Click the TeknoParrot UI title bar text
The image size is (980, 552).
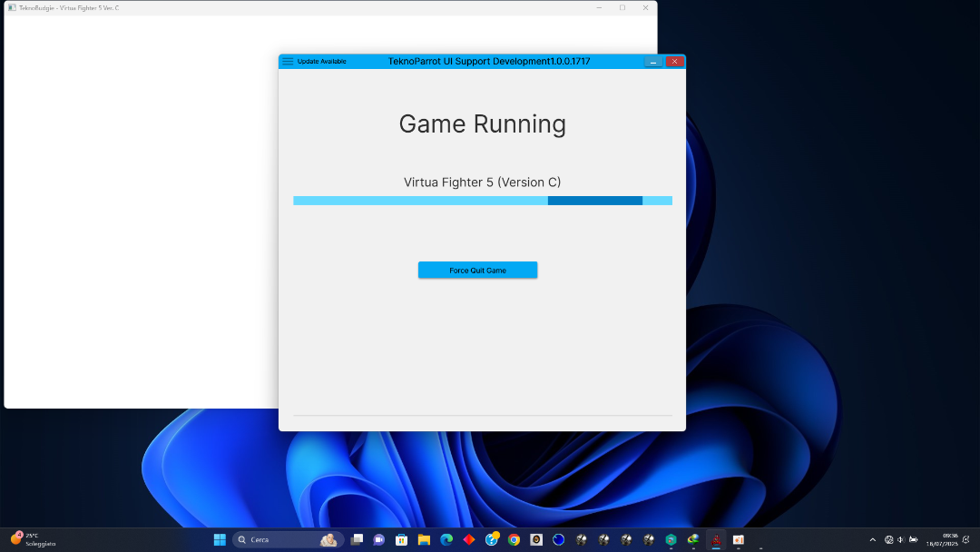pos(489,61)
